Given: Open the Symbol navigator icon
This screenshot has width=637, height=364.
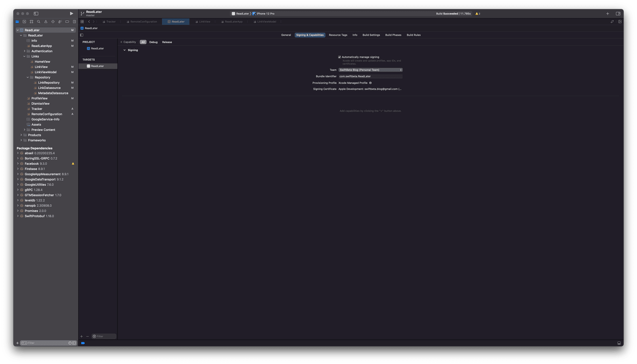Looking at the screenshot, I should 32,22.
